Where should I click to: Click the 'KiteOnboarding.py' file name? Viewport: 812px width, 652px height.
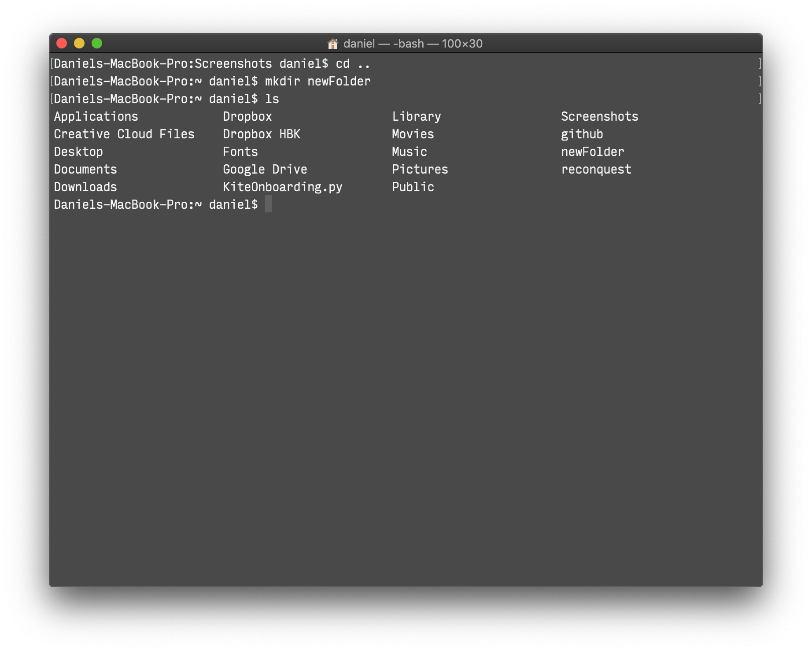point(283,187)
